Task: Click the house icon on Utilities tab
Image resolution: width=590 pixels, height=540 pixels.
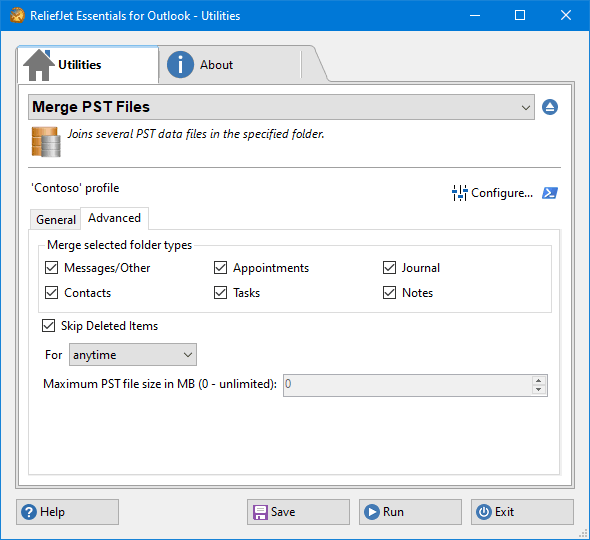Action: [x=38, y=65]
